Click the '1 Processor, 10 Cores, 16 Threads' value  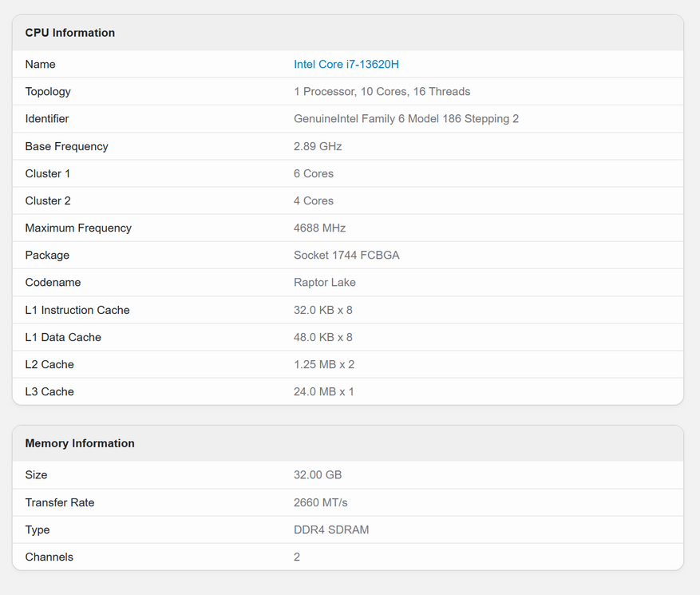pos(382,91)
